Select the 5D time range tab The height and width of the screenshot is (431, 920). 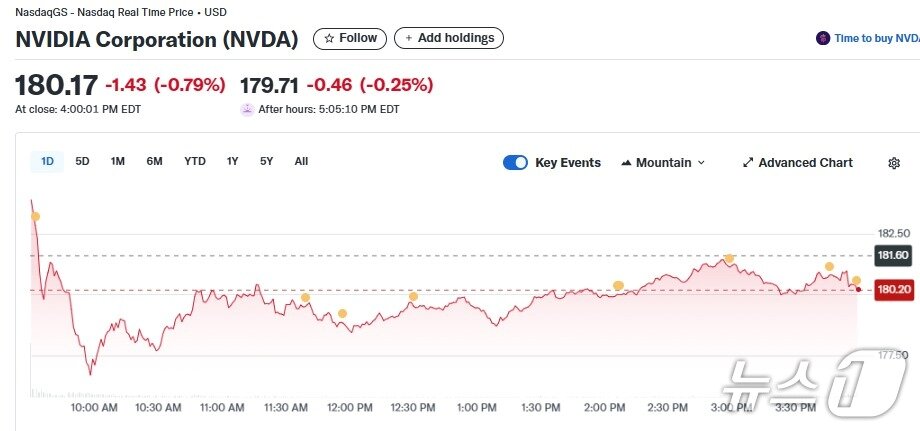82,161
